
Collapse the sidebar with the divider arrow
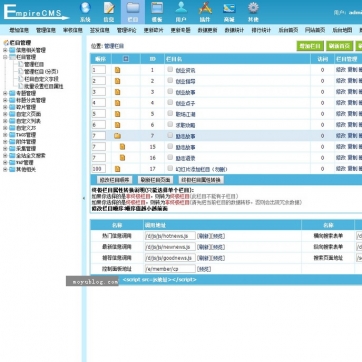coord(84,198)
